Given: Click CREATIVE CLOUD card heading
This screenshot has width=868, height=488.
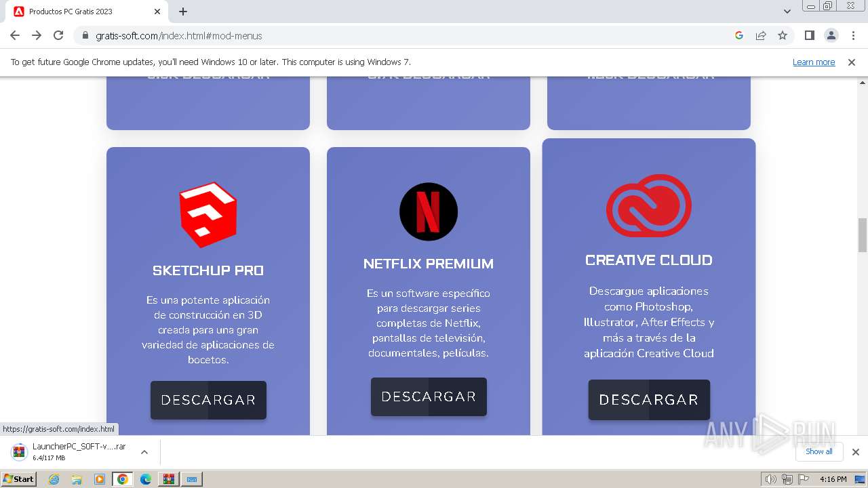Looking at the screenshot, I should pyautogui.click(x=649, y=260).
